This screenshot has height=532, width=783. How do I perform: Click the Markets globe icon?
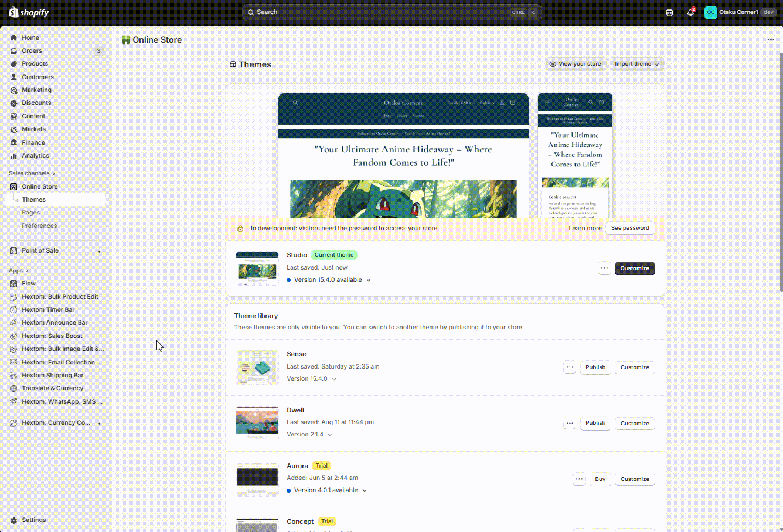13,129
